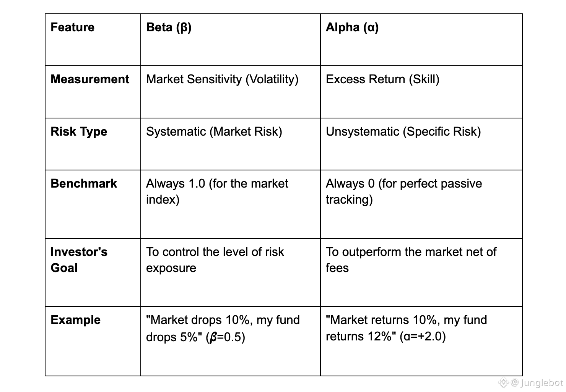Click the Market returns 10% alpha example cell

click(x=406, y=328)
